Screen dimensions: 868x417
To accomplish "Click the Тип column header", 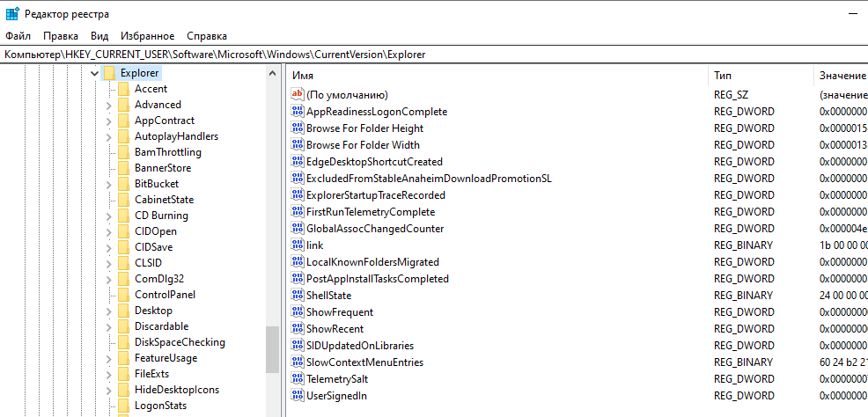I will pyautogui.click(x=760, y=77).
